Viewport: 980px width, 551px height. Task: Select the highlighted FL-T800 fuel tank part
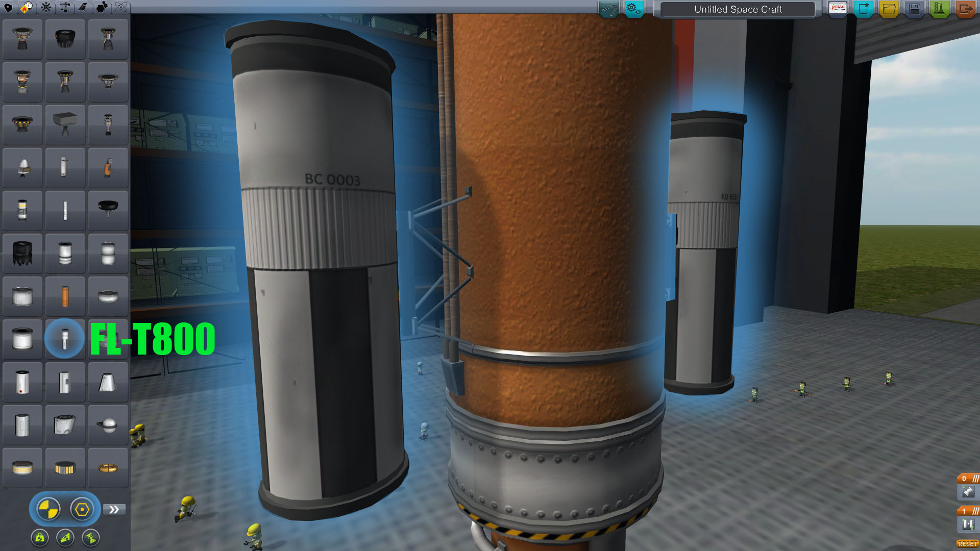tap(64, 339)
